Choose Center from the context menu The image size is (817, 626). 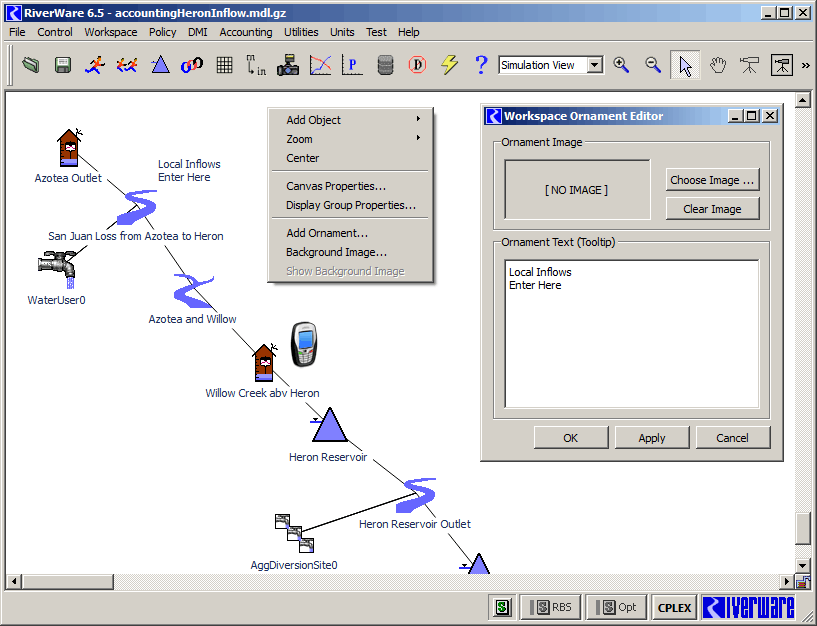pos(352,158)
